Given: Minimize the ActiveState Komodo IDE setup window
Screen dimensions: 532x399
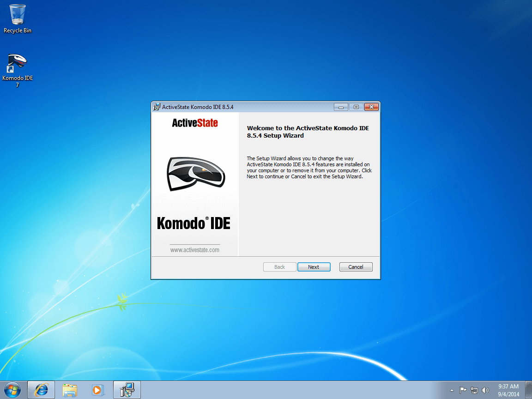Looking at the screenshot, I should coord(341,107).
